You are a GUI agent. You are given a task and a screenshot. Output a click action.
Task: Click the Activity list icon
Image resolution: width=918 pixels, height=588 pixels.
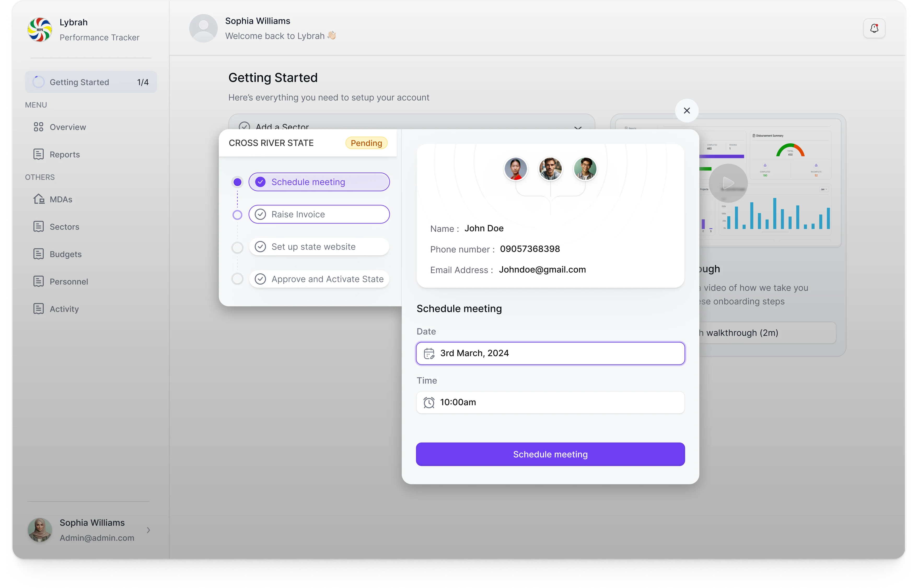[x=39, y=309]
